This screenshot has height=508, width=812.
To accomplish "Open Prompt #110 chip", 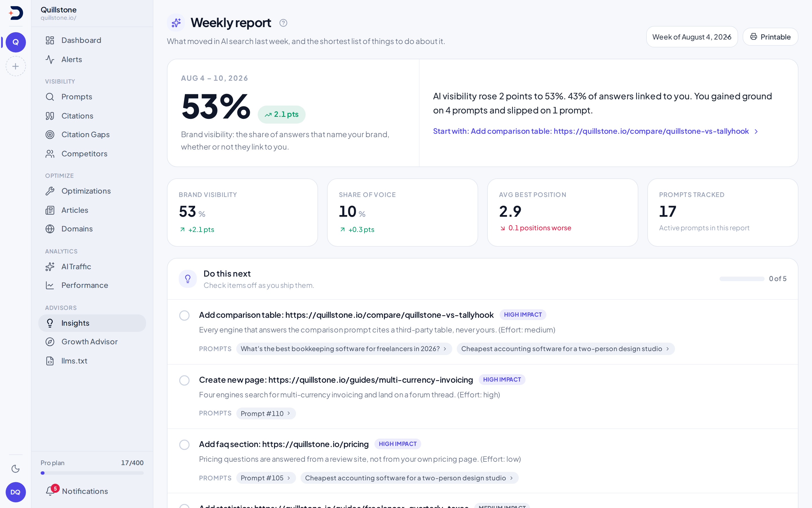I will click(x=266, y=413).
